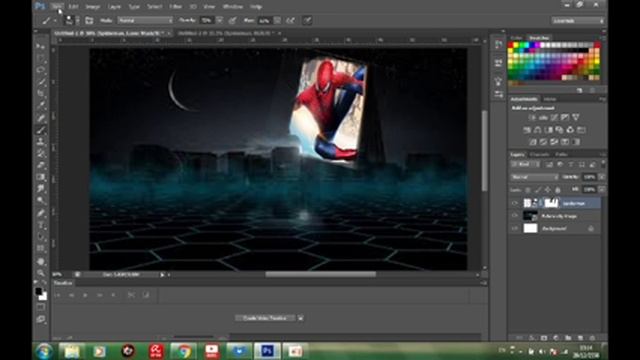Add an Invert adjustment
640x360 pixels.
point(533,142)
